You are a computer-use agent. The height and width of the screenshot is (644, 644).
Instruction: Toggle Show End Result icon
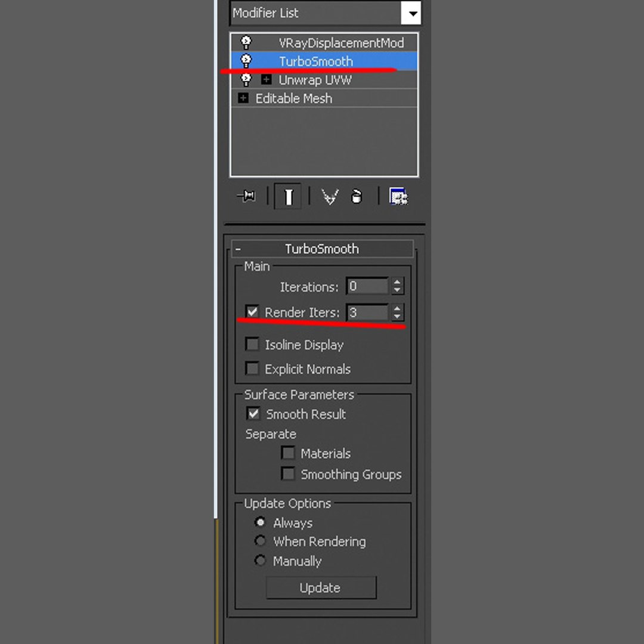click(x=289, y=196)
